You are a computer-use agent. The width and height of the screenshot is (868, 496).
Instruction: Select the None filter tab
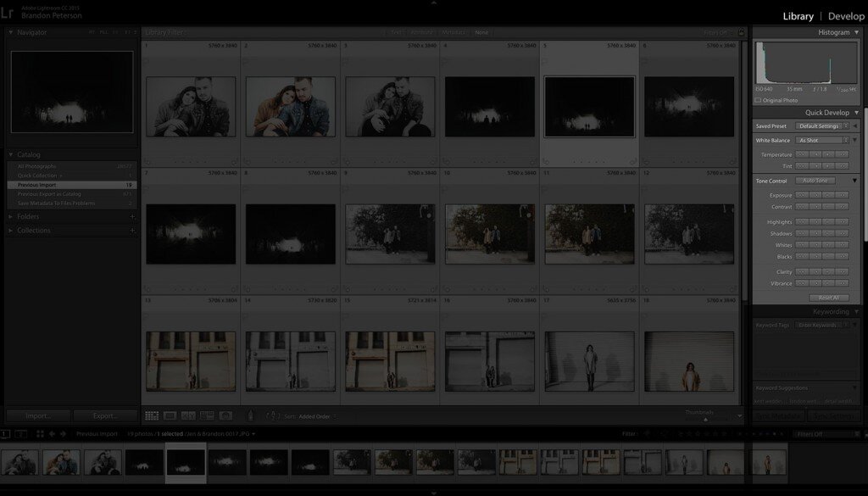[x=481, y=33]
